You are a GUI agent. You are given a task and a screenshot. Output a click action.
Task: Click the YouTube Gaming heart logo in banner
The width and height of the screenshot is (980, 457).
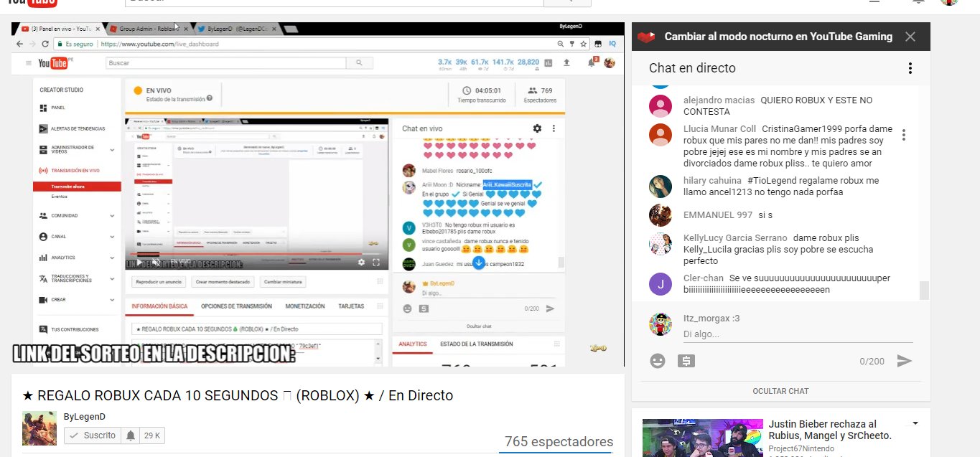647,37
